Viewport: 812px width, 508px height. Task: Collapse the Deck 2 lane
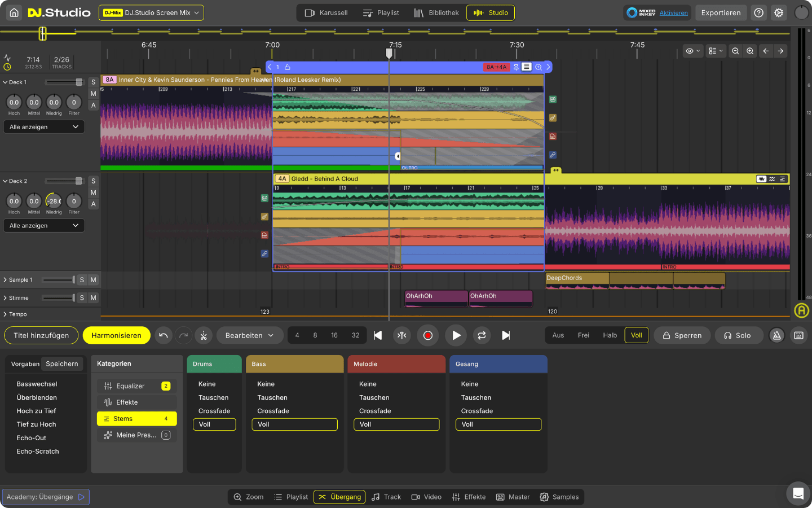pos(5,181)
